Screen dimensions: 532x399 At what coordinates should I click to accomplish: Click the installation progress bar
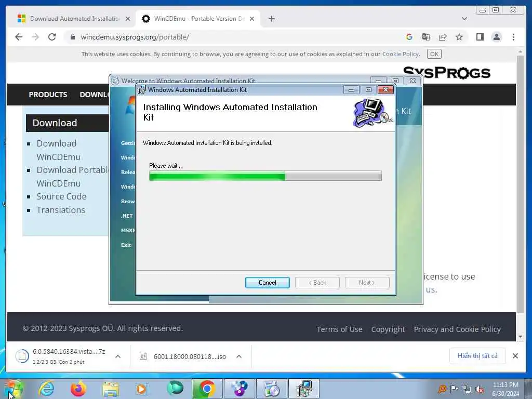(265, 176)
